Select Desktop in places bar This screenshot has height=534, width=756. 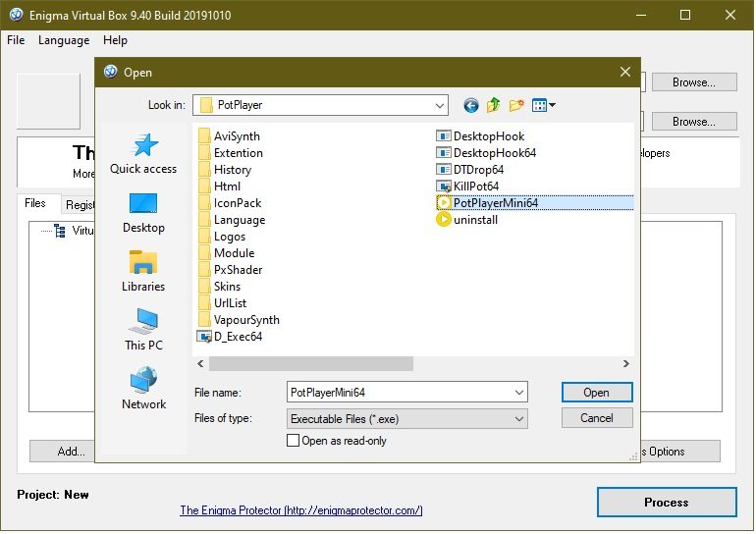pos(143,213)
